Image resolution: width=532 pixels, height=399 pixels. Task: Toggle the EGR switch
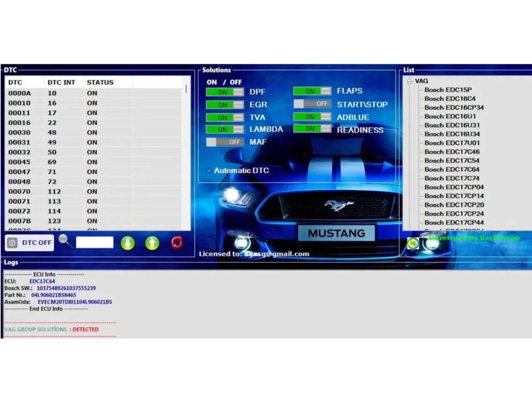click(224, 105)
